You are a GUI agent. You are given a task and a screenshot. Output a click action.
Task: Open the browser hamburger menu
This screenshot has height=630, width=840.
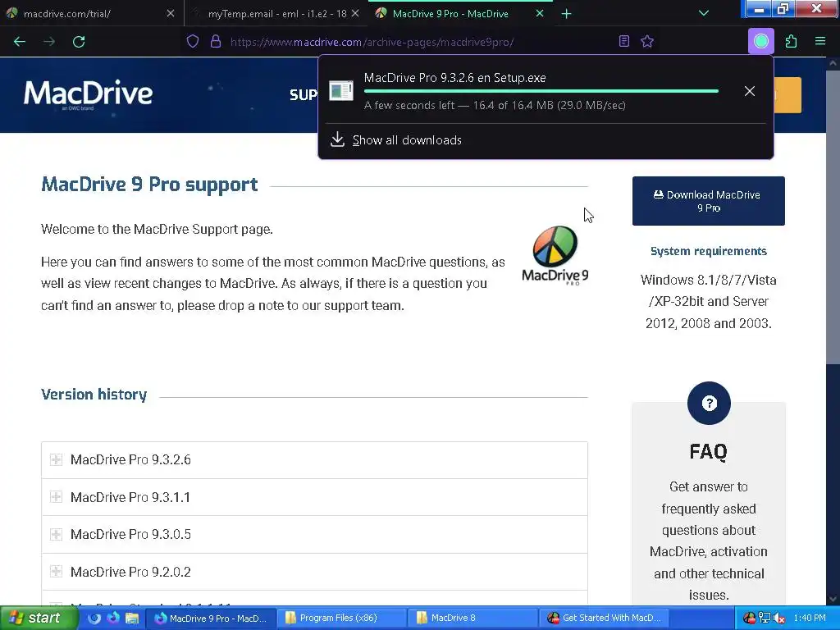(x=820, y=41)
